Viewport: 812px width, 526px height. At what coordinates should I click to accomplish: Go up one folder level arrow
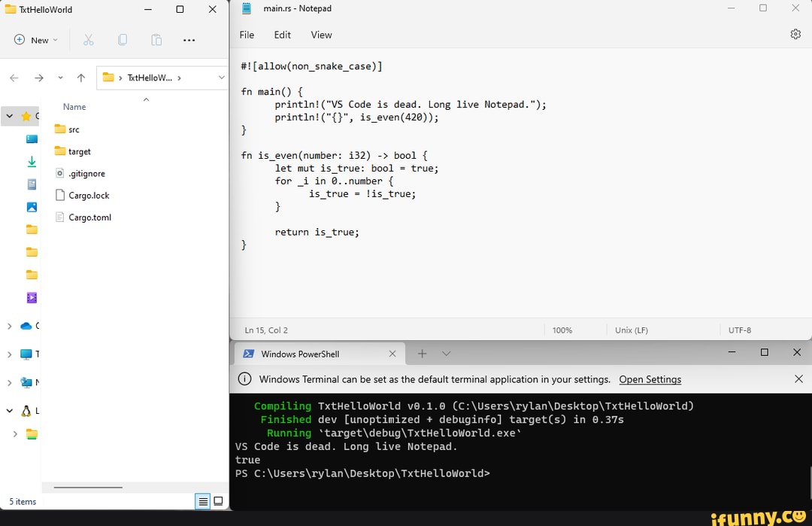click(81, 78)
